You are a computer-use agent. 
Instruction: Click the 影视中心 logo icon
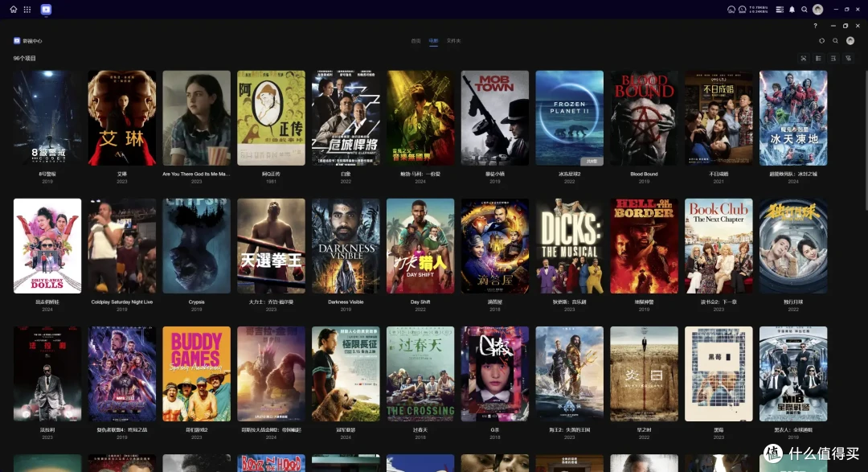(x=17, y=40)
